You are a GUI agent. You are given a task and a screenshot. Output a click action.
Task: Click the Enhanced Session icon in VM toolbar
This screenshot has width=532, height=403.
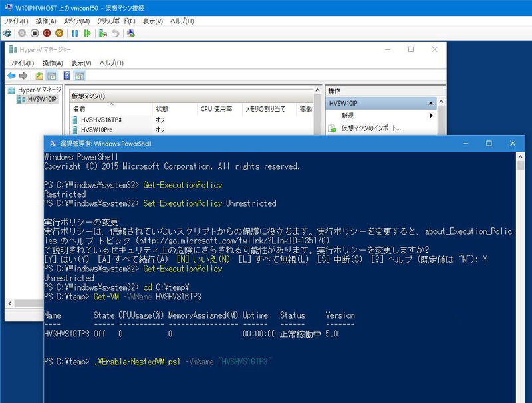click(x=131, y=33)
